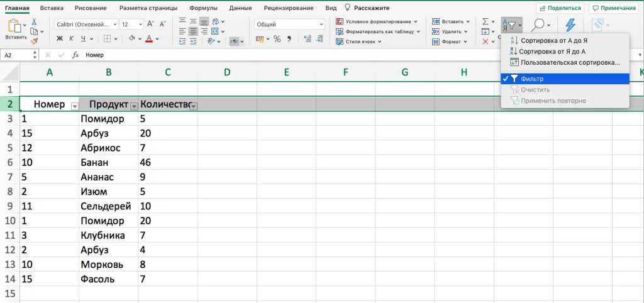This screenshot has width=644, height=303.
Task: Open the Вставка ribbon tab
Action: point(52,8)
